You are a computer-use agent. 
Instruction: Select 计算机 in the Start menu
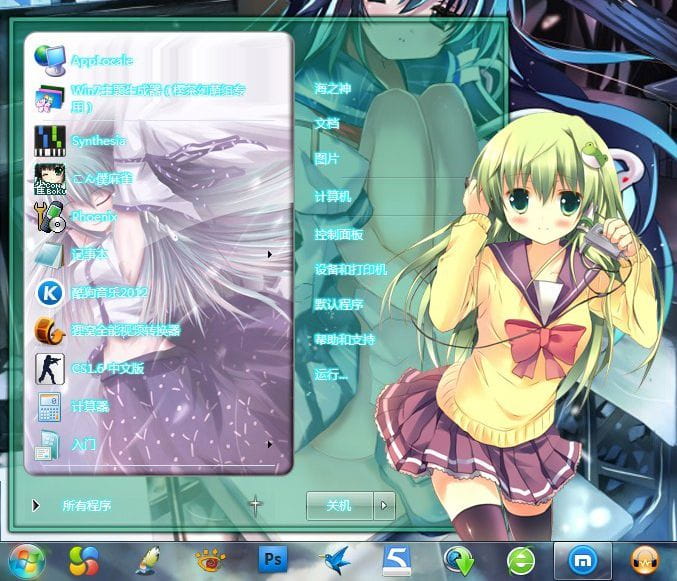click(332, 197)
